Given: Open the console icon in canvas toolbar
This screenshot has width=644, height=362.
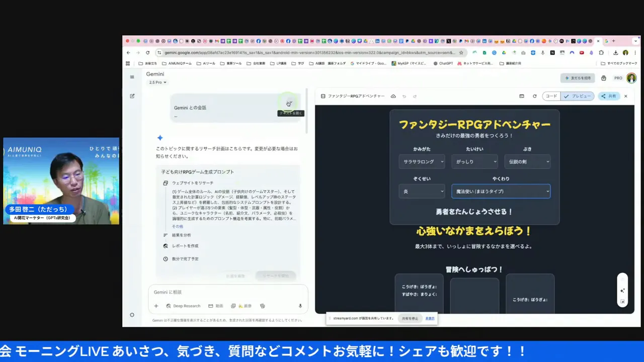Looking at the screenshot, I should click(x=522, y=96).
